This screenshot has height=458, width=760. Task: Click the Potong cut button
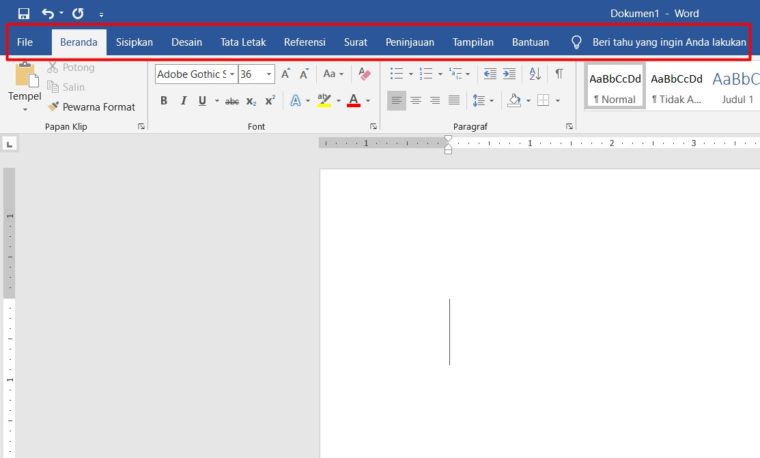(71, 67)
